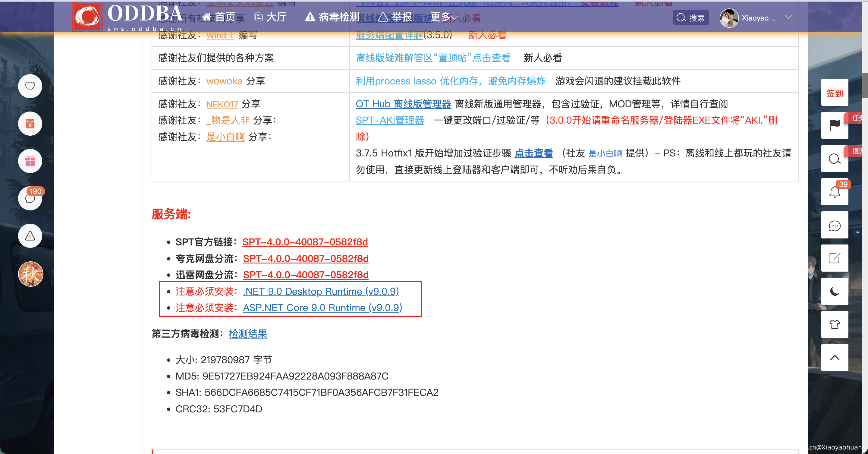Viewport: 868px width, 454px height.
Task: Click the t-shirt skin theme icon
Action: 834,325
